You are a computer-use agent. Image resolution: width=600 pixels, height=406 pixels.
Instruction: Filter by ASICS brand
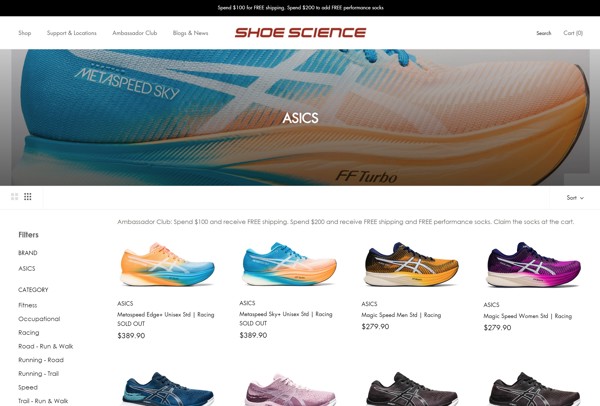(27, 269)
